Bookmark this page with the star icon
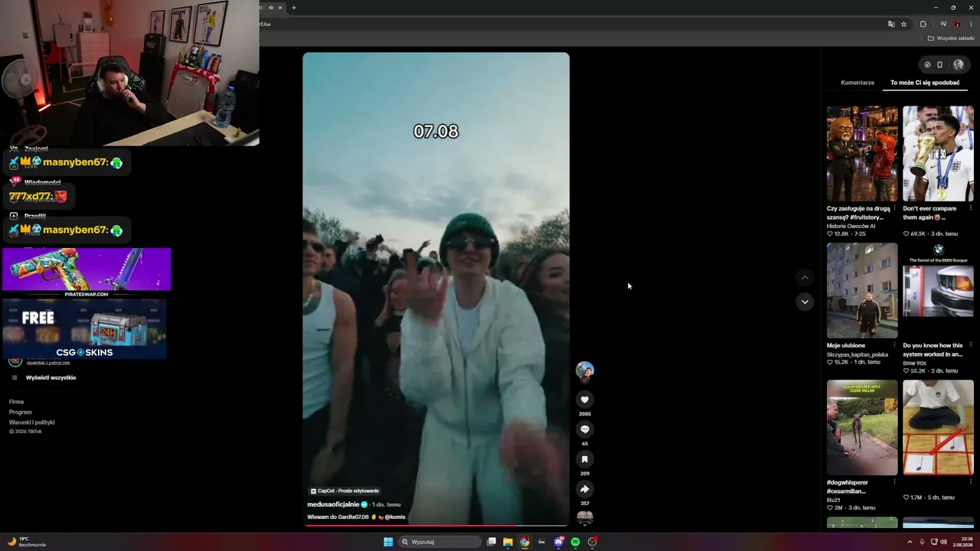 pyautogui.click(x=903, y=24)
